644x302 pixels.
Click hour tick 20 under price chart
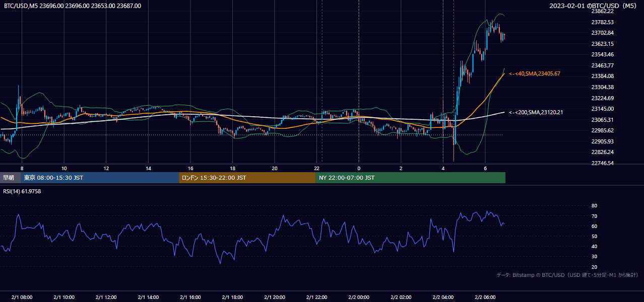275,168
